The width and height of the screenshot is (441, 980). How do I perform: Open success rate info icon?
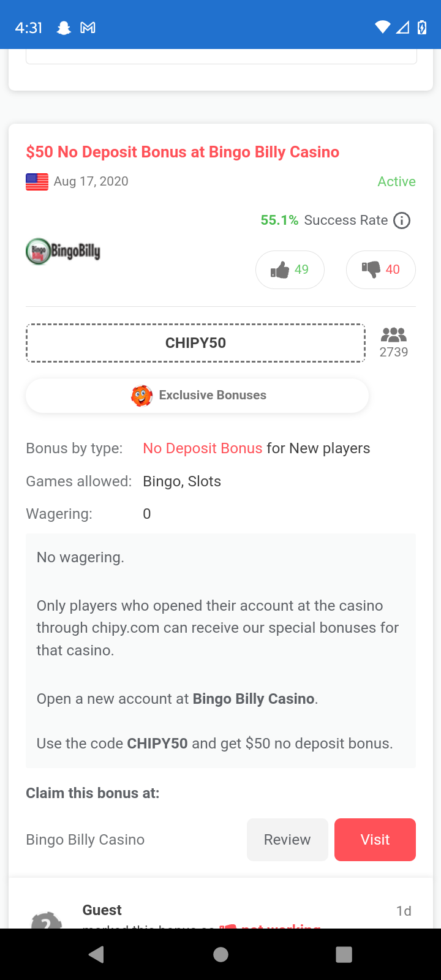point(402,221)
